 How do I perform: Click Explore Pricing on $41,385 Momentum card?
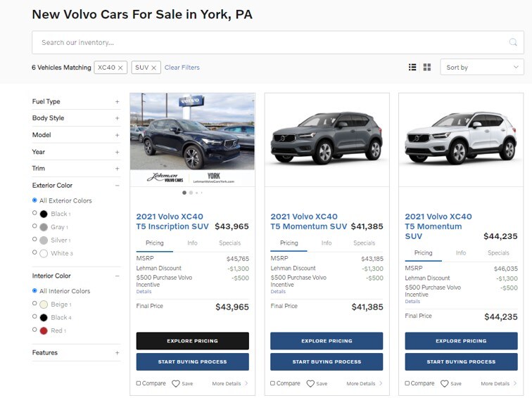[327, 341]
